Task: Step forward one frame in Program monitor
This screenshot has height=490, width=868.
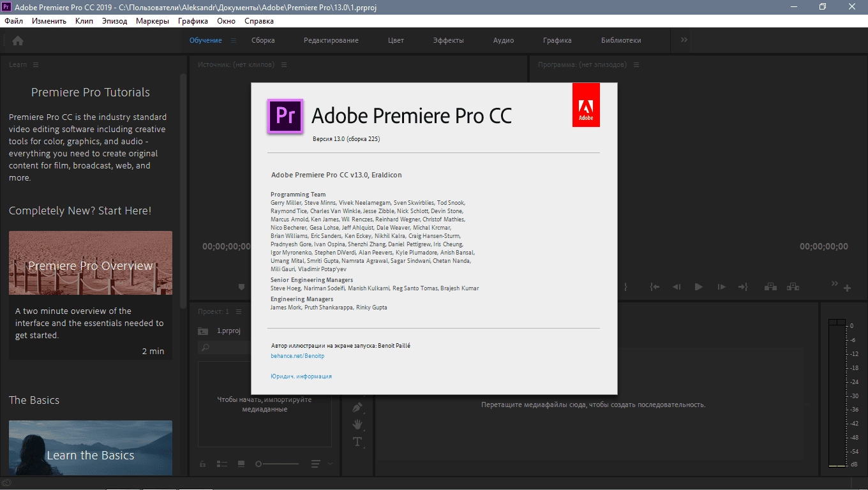Action: (x=721, y=287)
